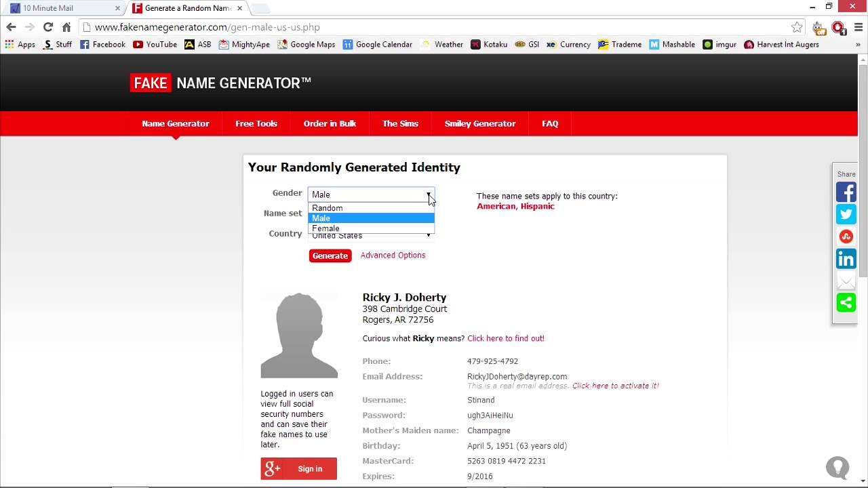Open the FAQ nav tab

[550, 123]
